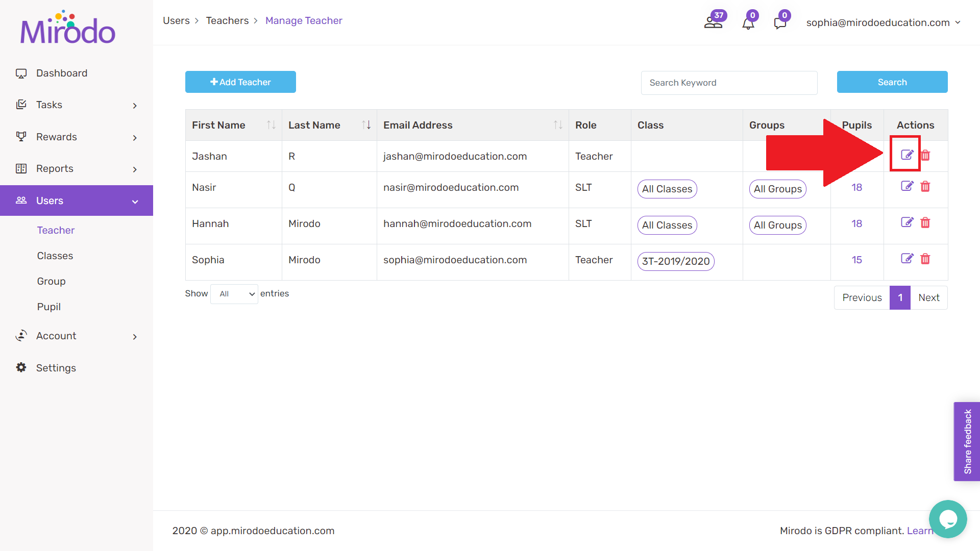Click Sophia's pupil count 15

pos(856,260)
